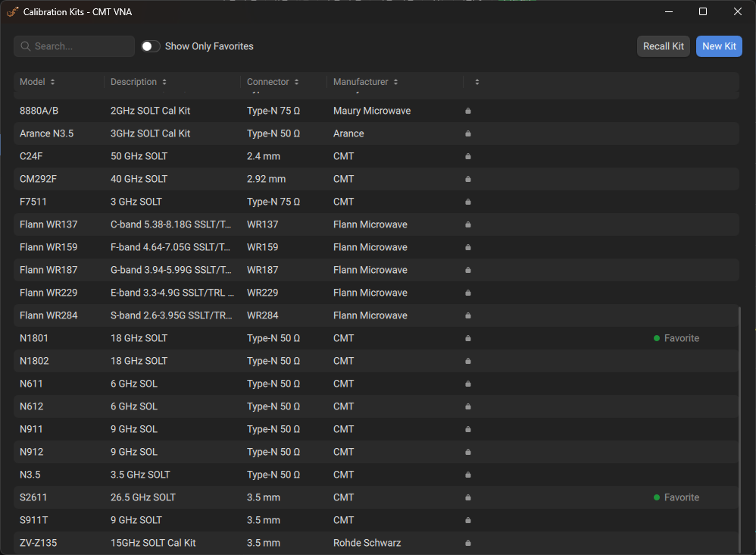Sort the table by the Model column

tap(37, 82)
